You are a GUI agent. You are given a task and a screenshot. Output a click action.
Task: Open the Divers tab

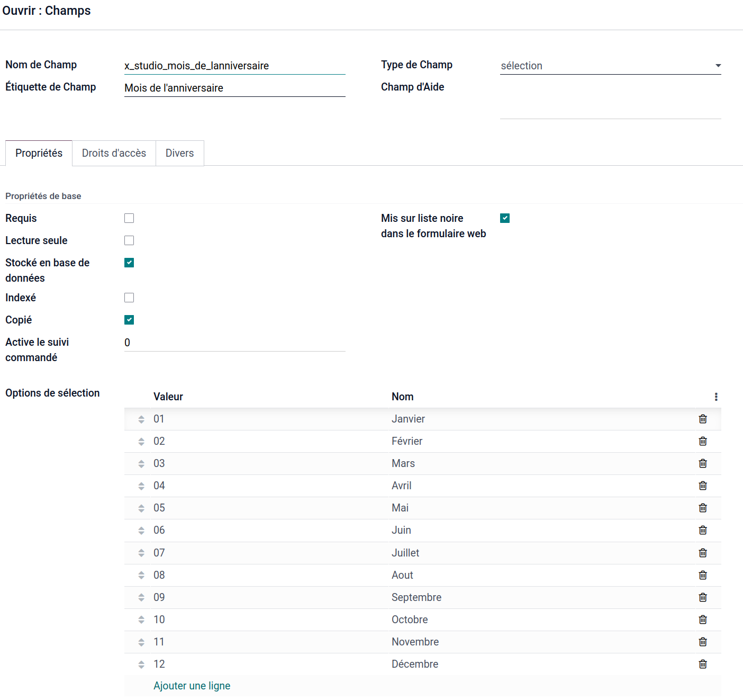coord(179,153)
